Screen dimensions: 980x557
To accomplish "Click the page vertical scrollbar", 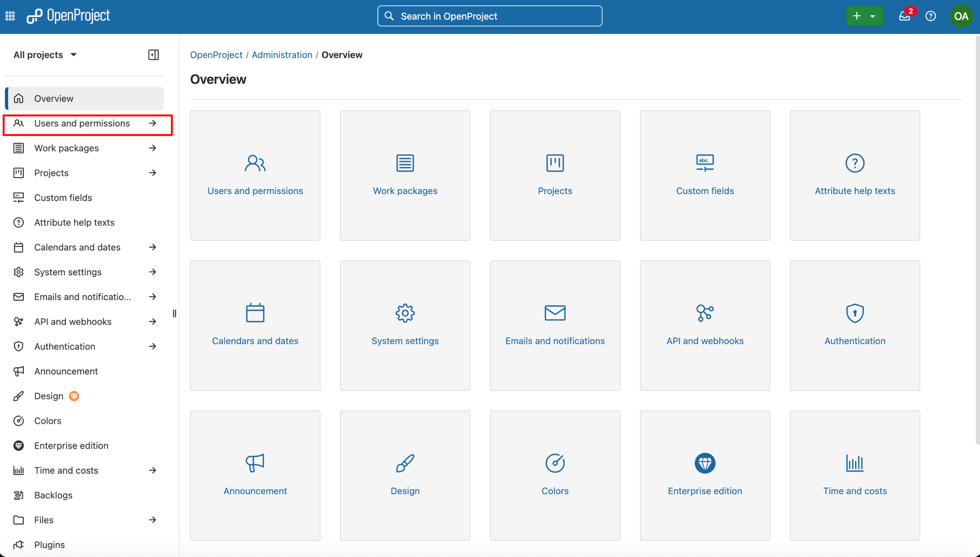I will 977,239.
